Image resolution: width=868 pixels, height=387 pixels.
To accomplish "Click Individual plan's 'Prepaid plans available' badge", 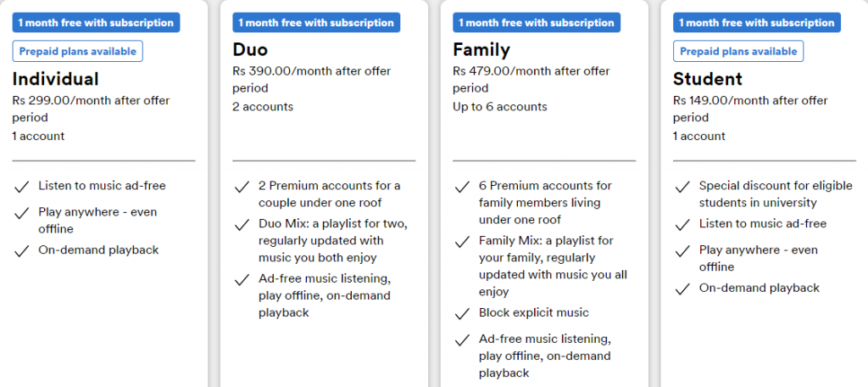I will coord(77,52).
